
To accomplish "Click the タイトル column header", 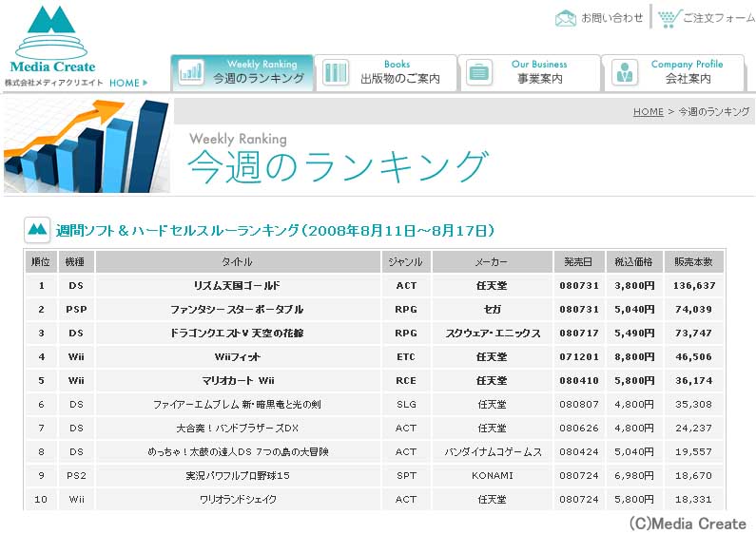I will [238, 261].
